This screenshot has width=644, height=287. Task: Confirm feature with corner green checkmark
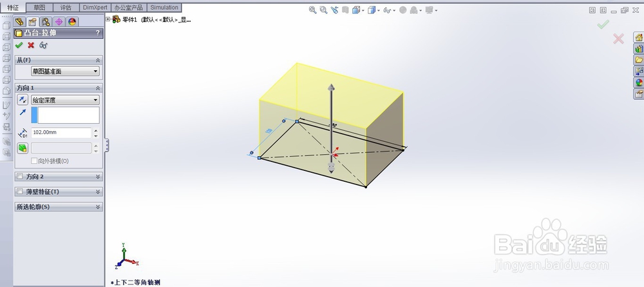603,25
